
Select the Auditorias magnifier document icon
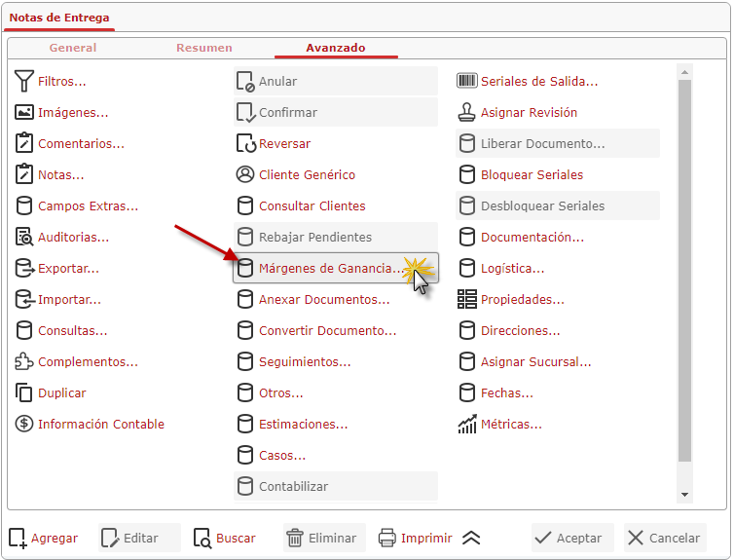24,237
